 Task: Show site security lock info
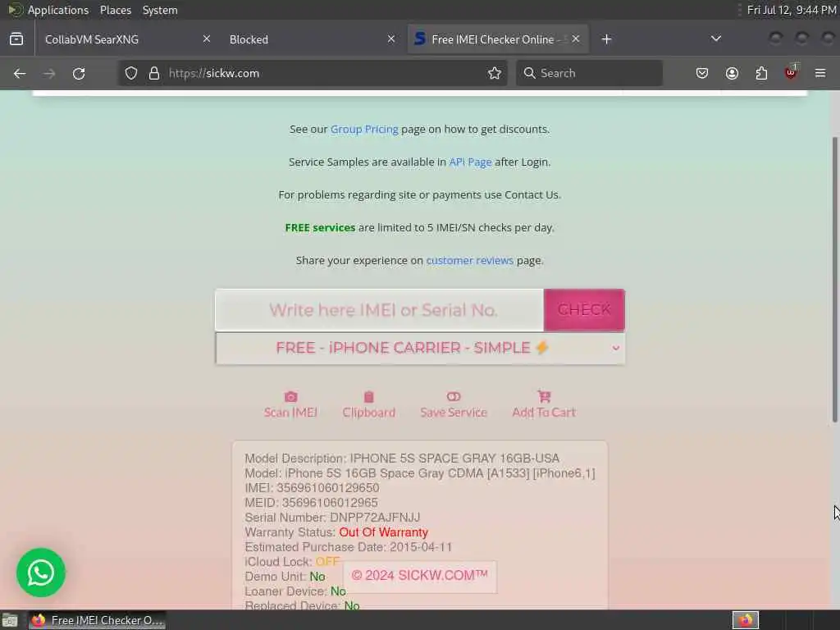[154, 73]
